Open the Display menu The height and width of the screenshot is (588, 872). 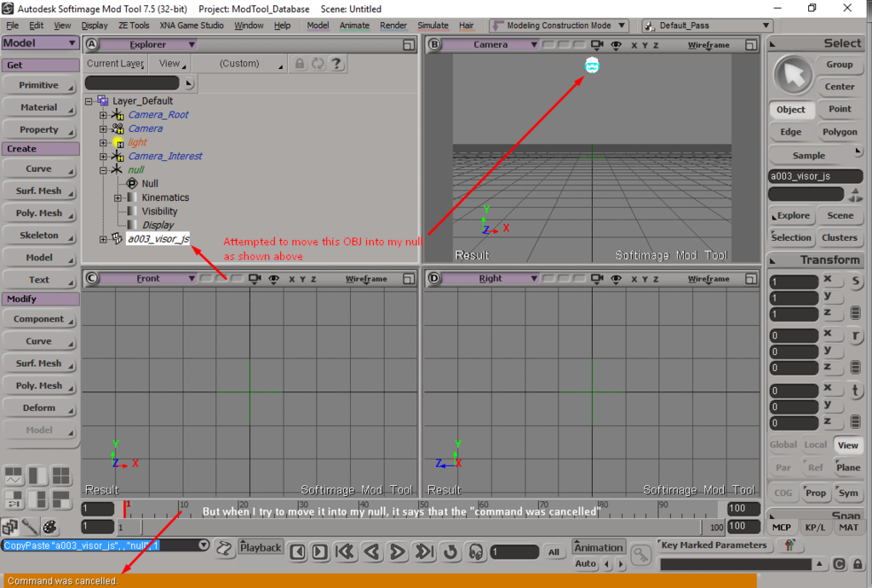(x=95, y=26)
